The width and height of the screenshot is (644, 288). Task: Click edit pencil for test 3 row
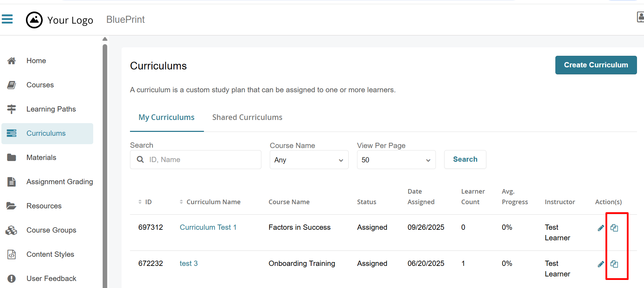601,264
